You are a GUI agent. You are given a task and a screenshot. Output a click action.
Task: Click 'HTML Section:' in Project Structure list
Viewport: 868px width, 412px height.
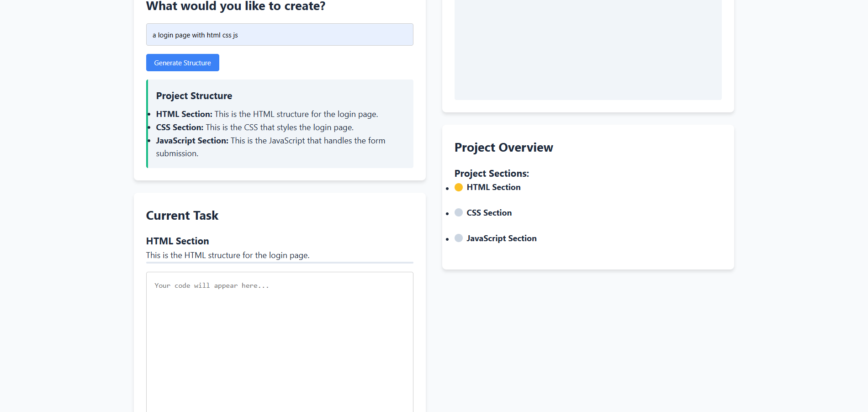pos(184,114)
